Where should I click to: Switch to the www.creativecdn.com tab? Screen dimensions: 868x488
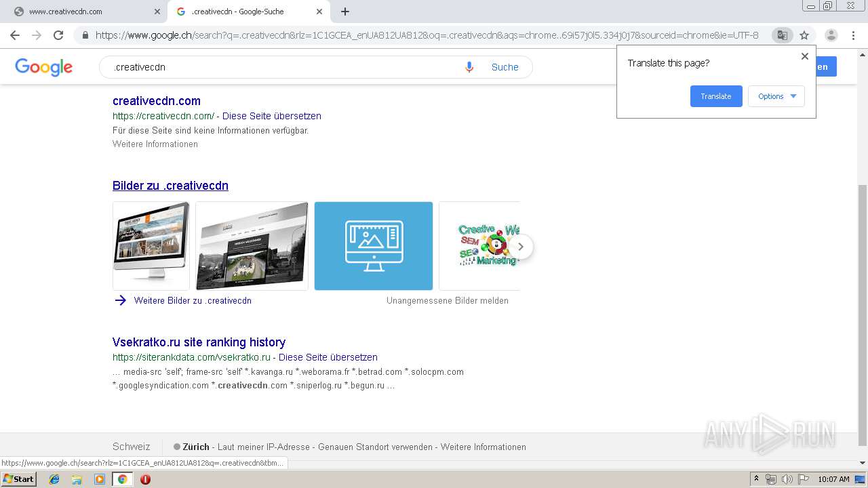84,12
